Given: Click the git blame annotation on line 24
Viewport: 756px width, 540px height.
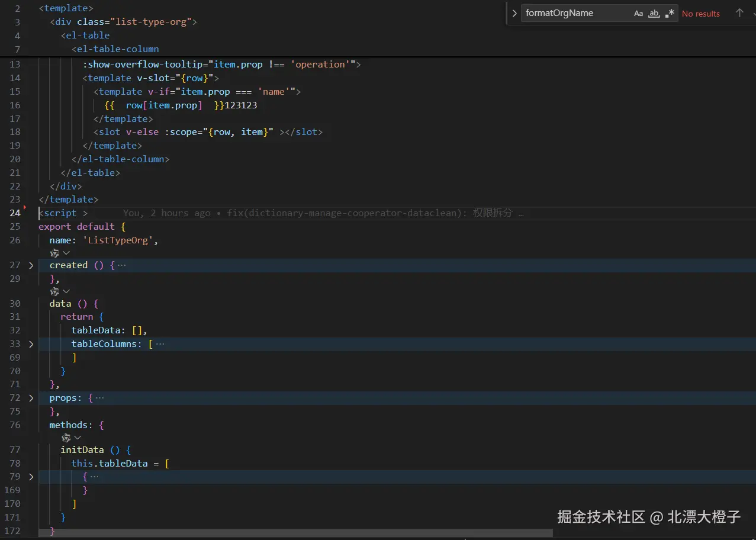Looking at the screenshot, I should [323, 213].
